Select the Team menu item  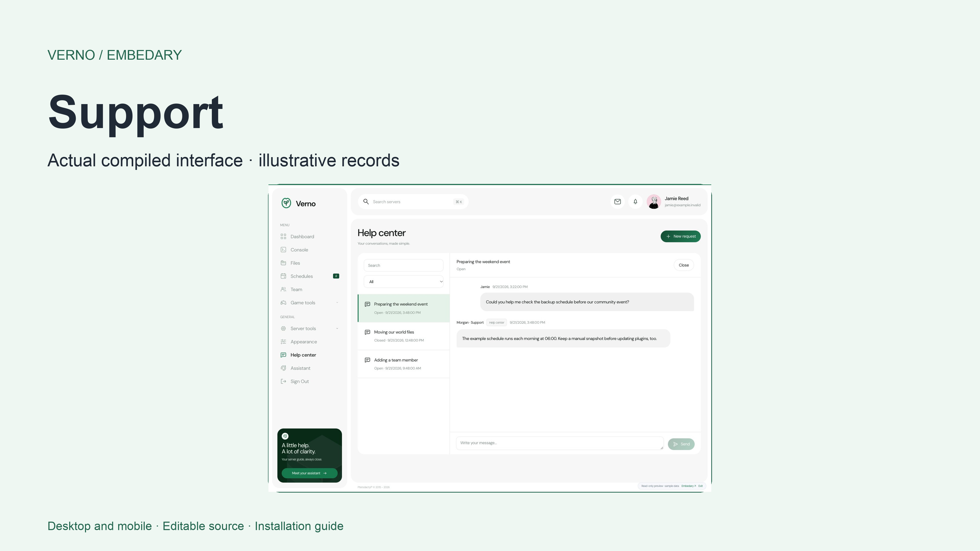click(x=309, y=289)
